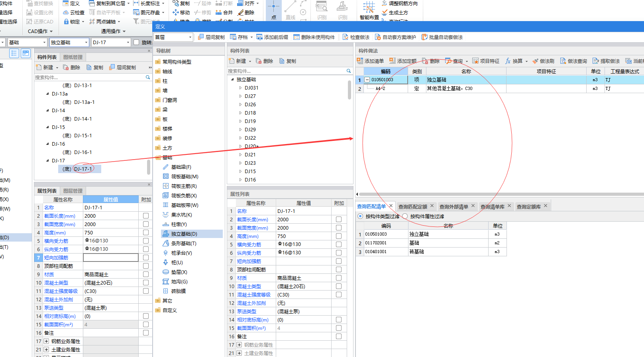Click 层间复制 in main window 构件列表 toolbar
Image resolution: width=644 pixels, height=357 pixels.
pyautogui.click(x=123, y=67)
